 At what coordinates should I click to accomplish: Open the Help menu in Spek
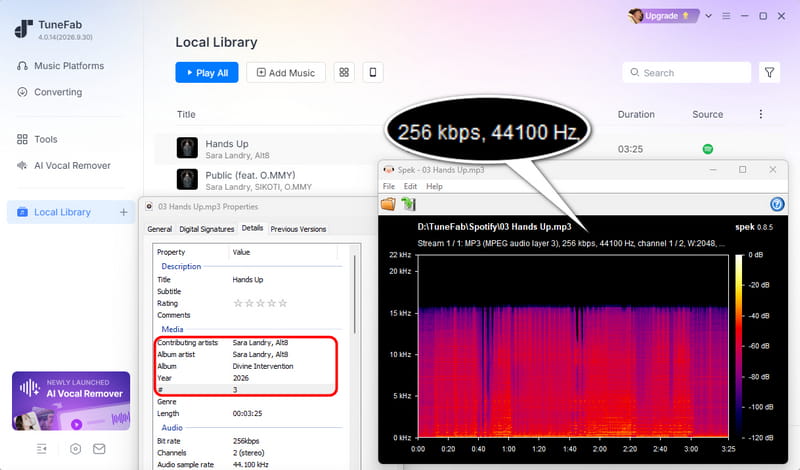click(434, 186)
